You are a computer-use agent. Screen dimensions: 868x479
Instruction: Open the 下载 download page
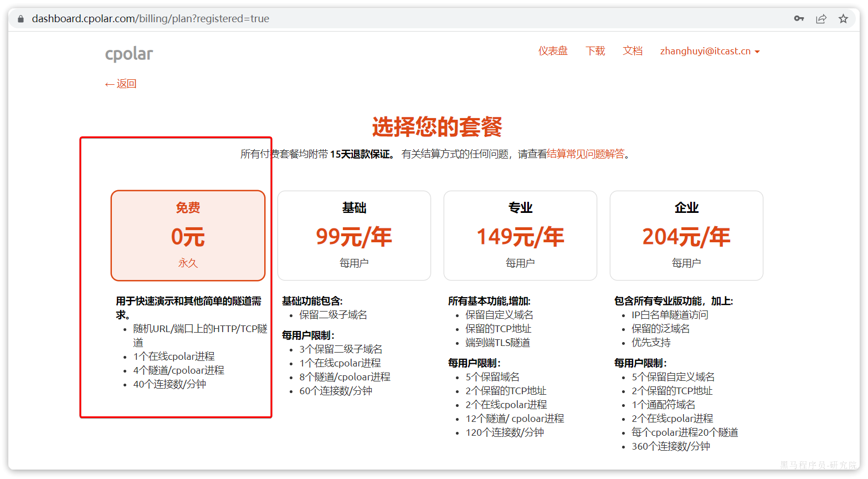(x=595, y=51)
